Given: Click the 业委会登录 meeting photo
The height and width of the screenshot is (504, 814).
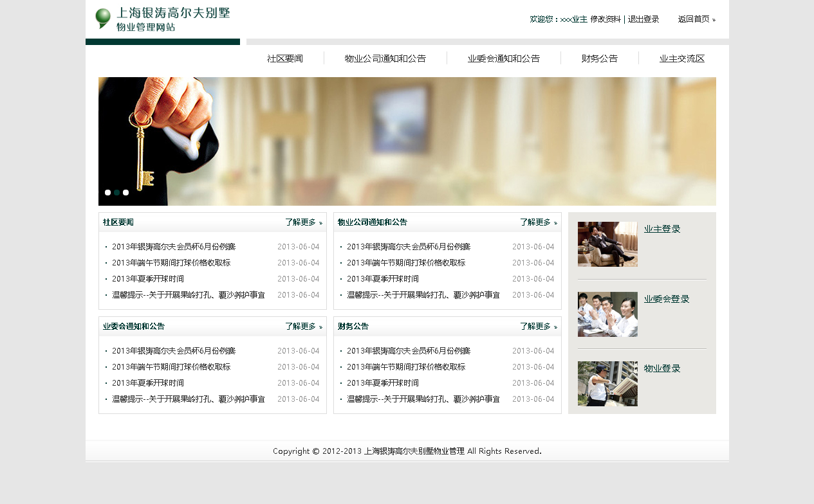Looking at the screenshot, I should pyautogui.click(x=607, y=314).
